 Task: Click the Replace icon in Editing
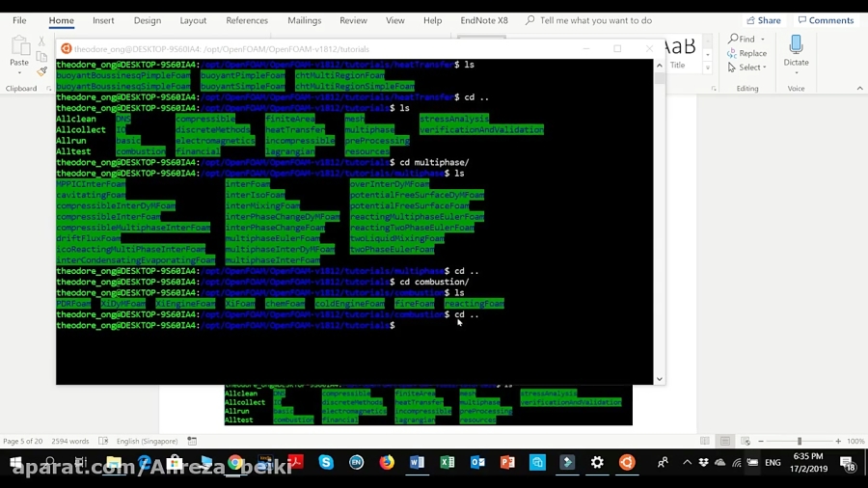click(x=732, y=53)
